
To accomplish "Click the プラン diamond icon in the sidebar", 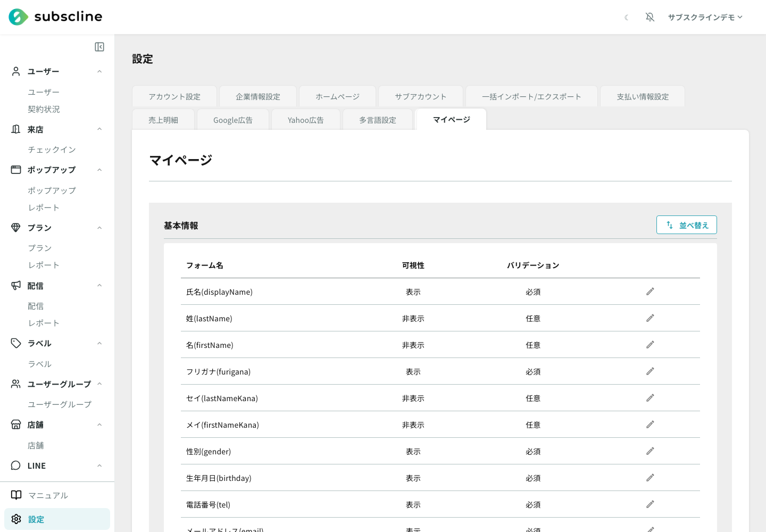I will 16,228.
